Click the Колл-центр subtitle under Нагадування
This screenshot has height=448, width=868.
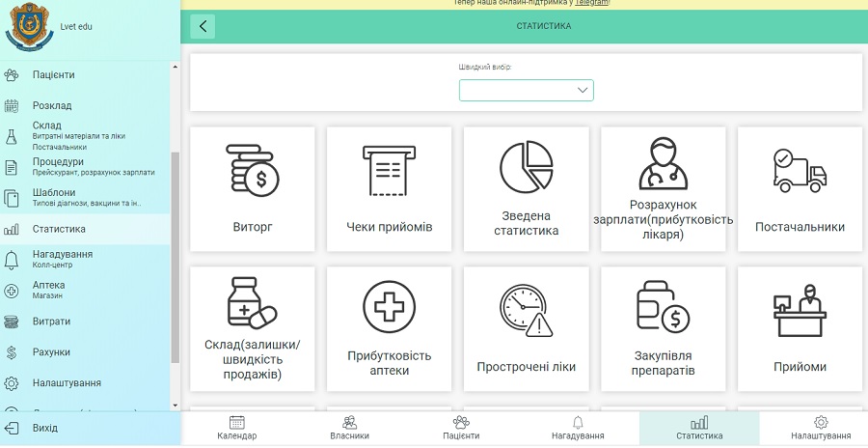(x=53, y=265)
